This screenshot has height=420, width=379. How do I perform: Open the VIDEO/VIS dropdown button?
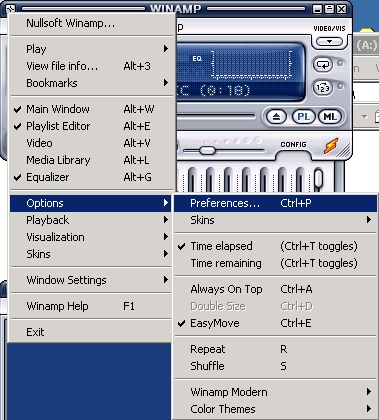(x=329, y=42)
